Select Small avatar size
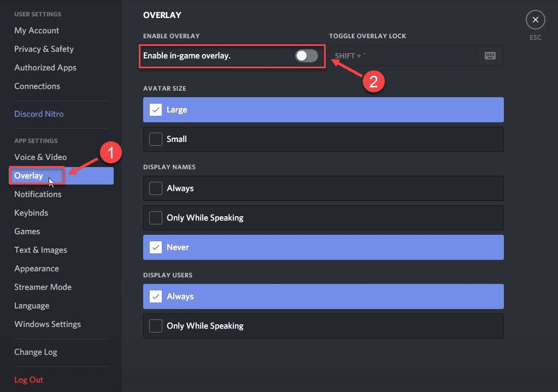This screenshot has height=392, width=558. click(x=155, y=139)
